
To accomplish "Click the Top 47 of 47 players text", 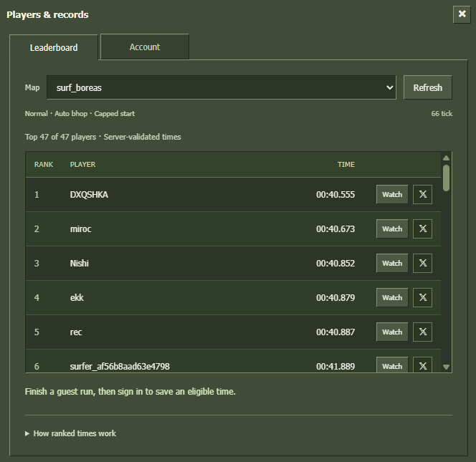I will click(60, 137).
